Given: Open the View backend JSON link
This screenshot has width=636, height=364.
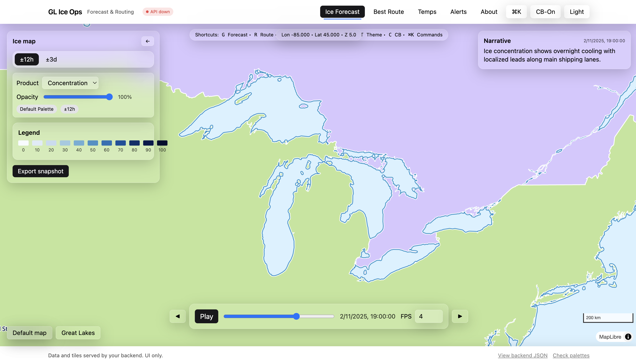Looking at the screenshot, I should point(522,355).
